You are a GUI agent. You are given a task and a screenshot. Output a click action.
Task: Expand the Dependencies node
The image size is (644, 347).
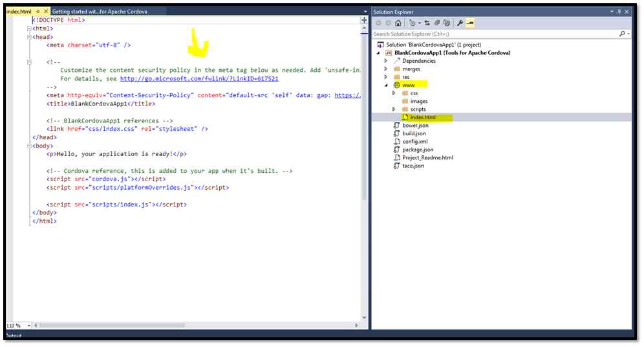click(386, 61)
